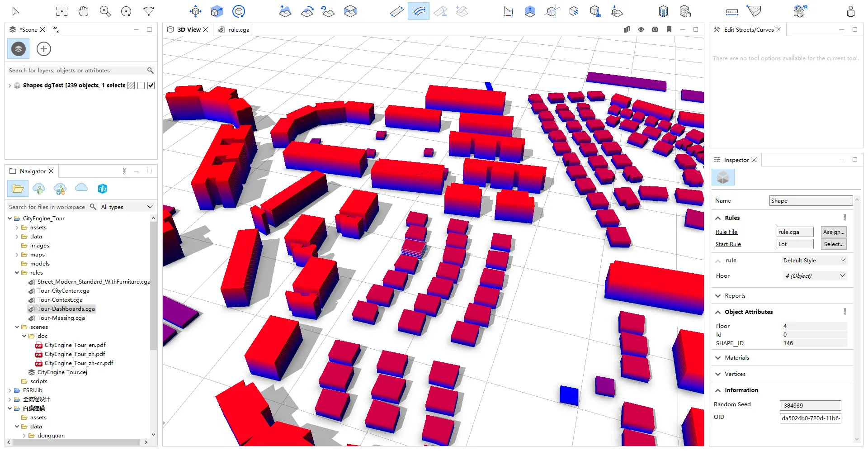Activate the zoom magnifier tool
The height and width of the screenshot is (451, 868).
tap(105, 11)
